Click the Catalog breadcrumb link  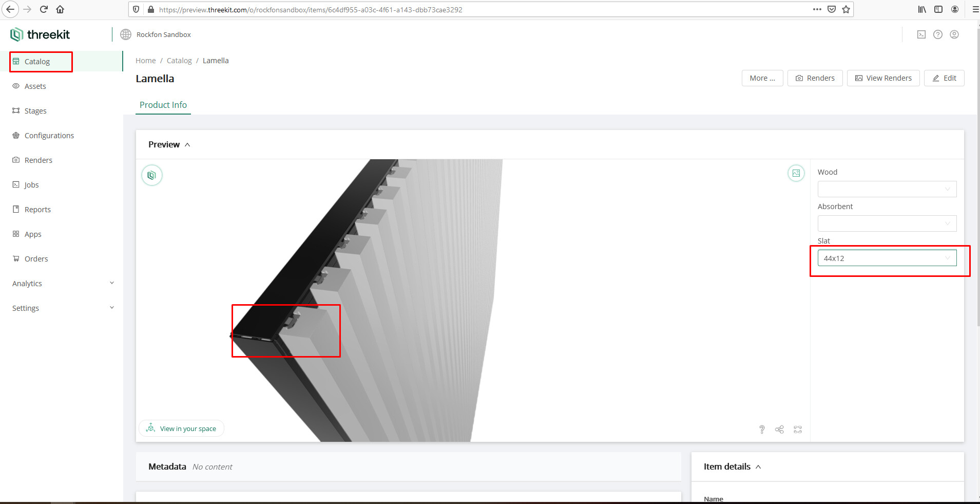pyautogui.click(x=179, y=61)
